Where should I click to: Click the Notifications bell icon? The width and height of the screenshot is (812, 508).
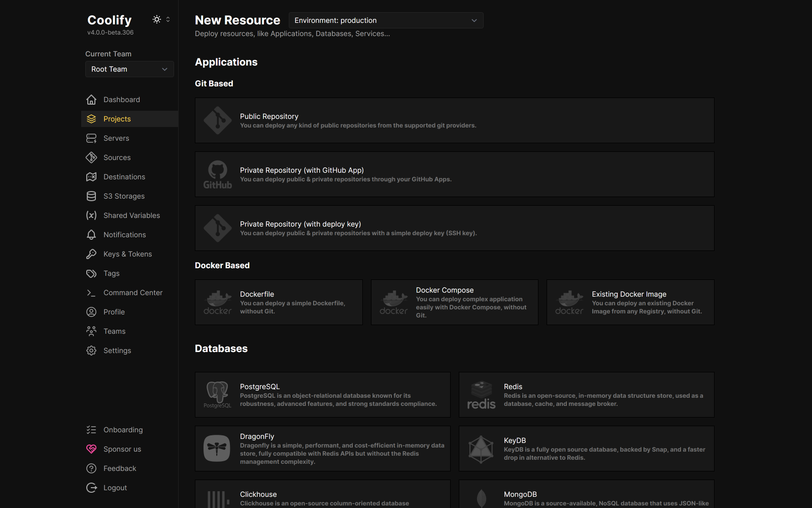click(91, 234)
